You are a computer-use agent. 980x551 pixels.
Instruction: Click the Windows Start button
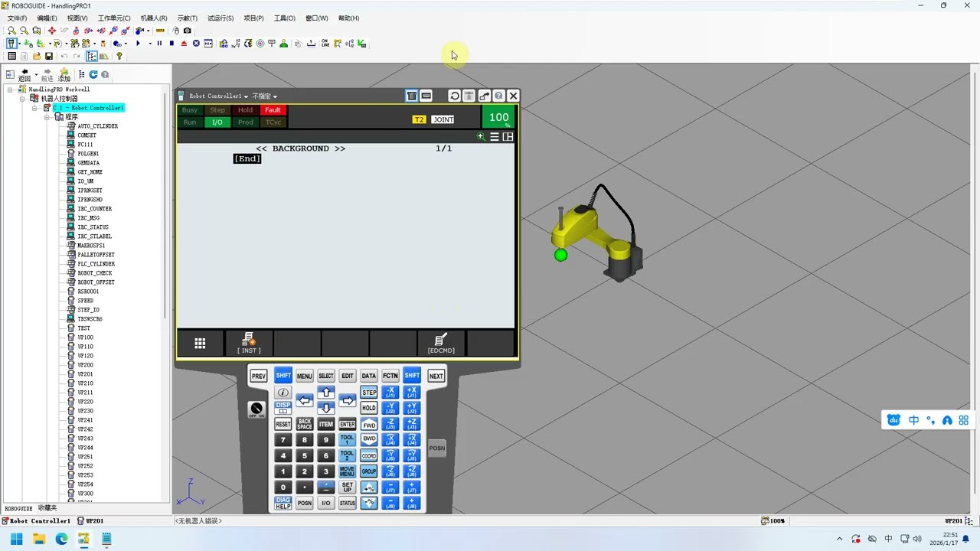(17, 539)
